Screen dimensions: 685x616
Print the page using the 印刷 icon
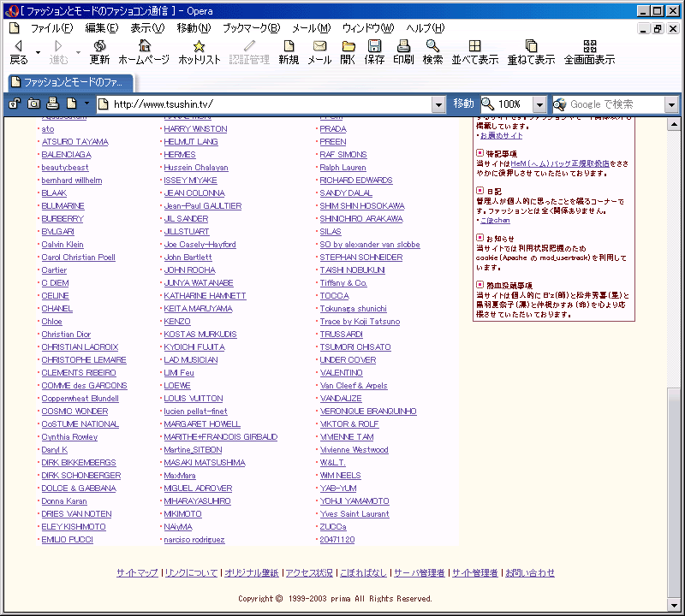pyautogui.click(x=403, y=52)
